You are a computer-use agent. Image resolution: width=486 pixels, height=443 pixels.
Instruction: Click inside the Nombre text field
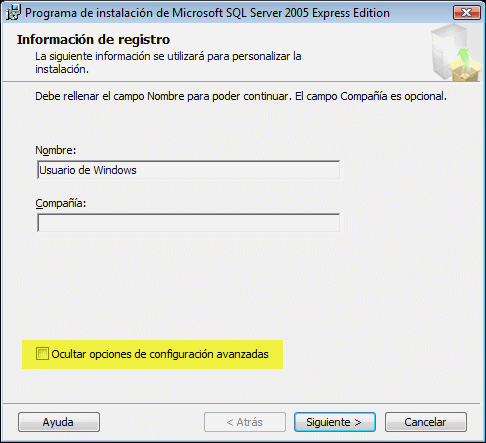[189, 170]
